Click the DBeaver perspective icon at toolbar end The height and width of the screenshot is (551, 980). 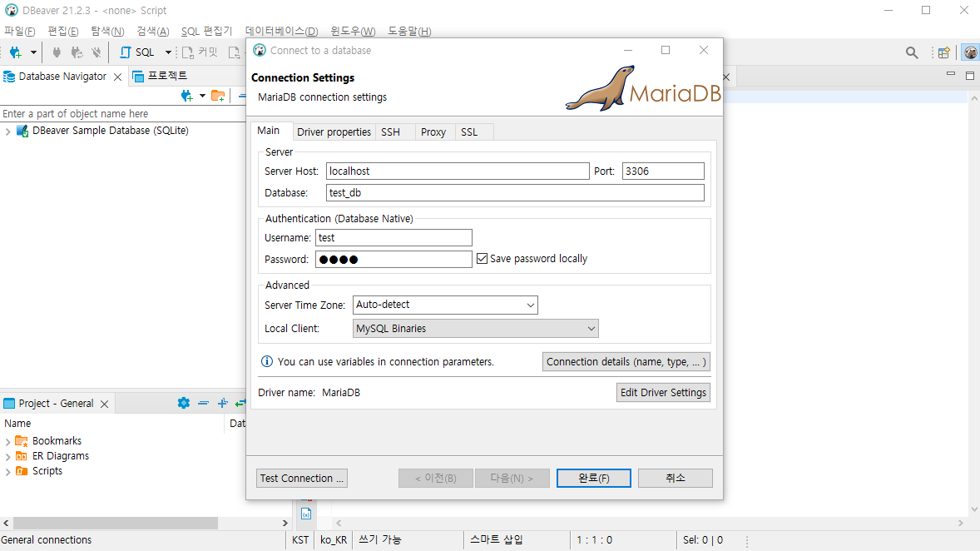coord(970,52)
